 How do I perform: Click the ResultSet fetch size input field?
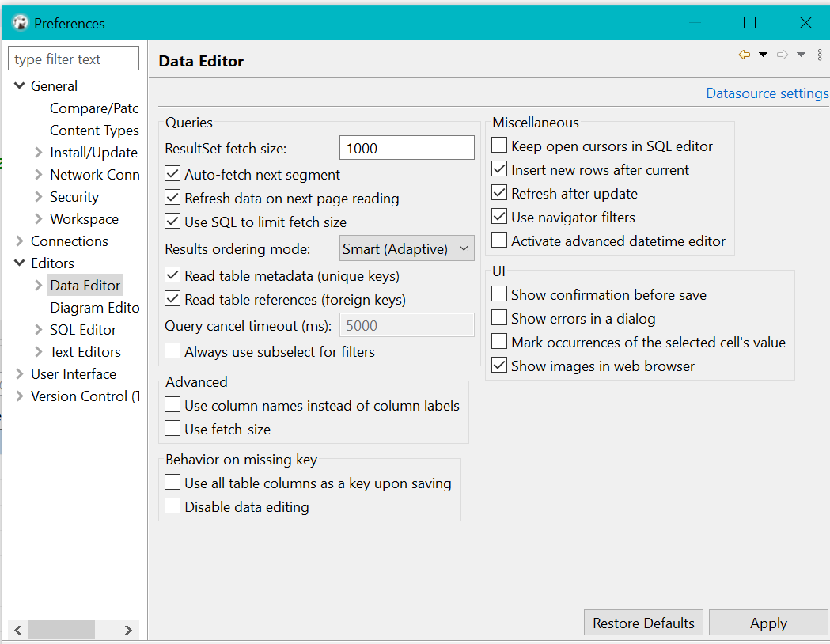(x=406, y=147)
